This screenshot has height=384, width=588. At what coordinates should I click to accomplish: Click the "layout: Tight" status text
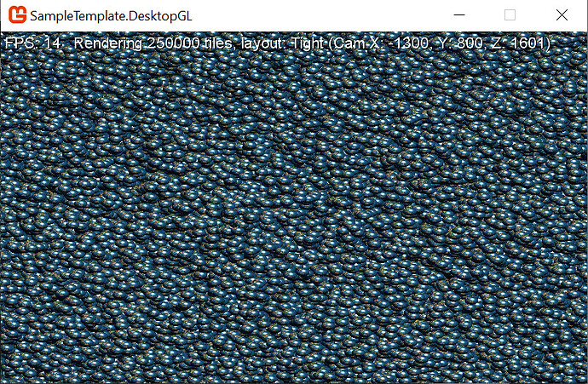coord(282,43)
